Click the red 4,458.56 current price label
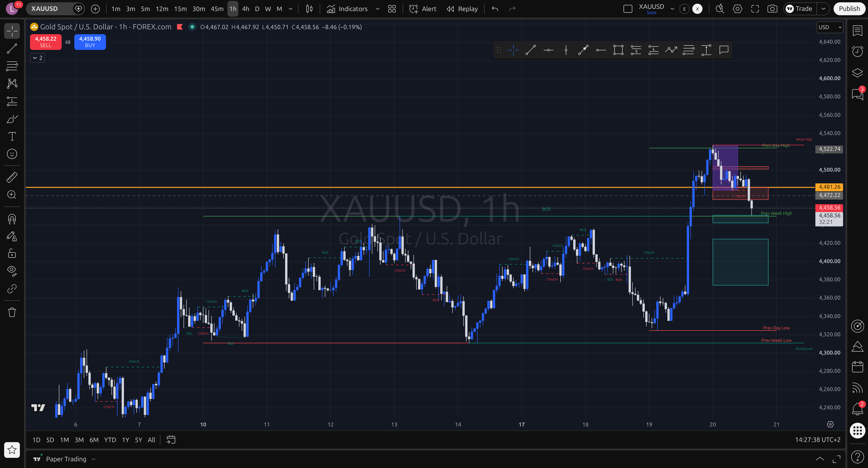868x468 pixels. [829, 208]
